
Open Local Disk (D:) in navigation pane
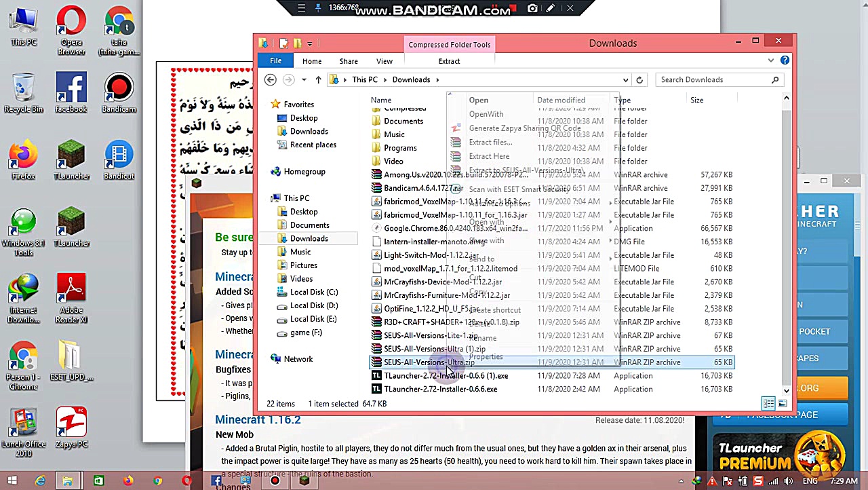pos(314,305)
